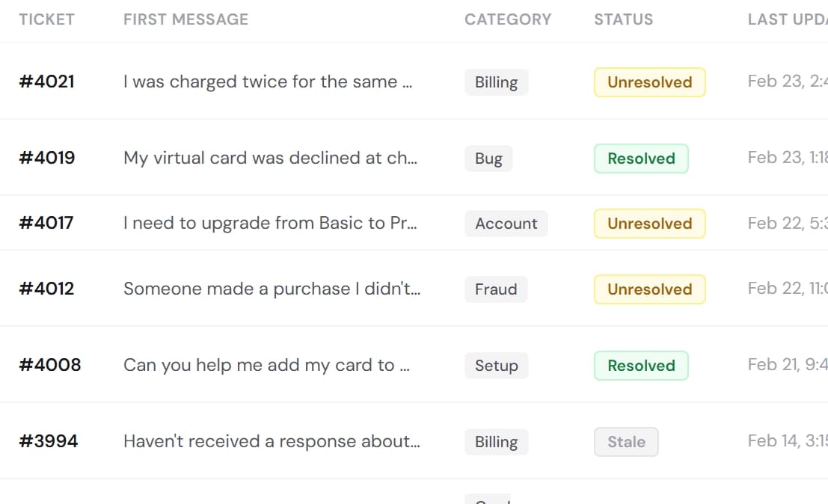This screenshot has width=828, height=504.
Task: Sort by the Status column header
Action: (x=623, y=19)
